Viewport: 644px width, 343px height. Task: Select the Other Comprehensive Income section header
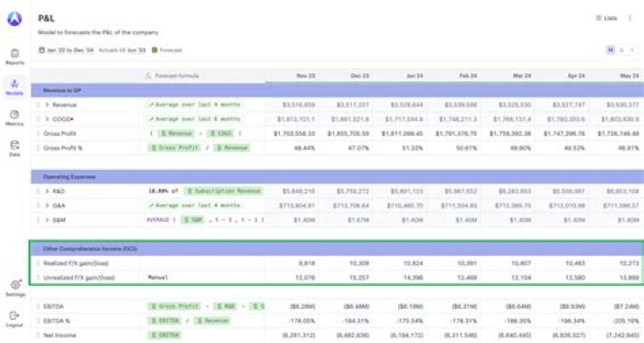pos(337,249)
